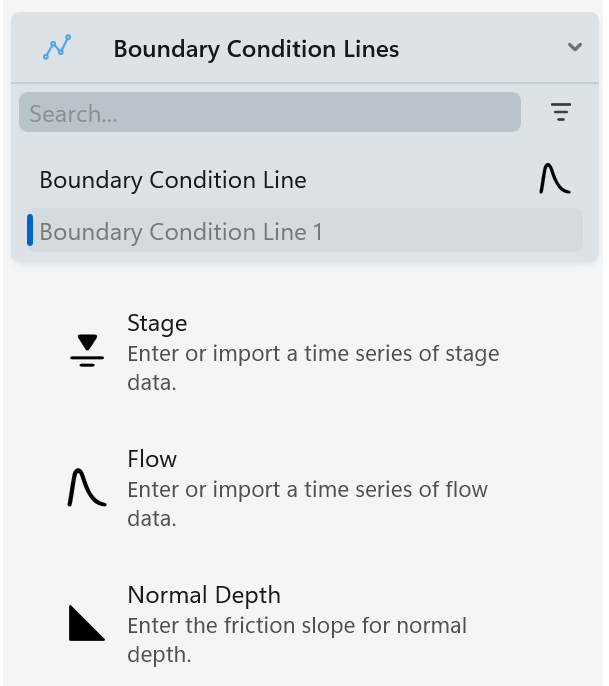The height and width of the screenshot is (686, 609).
Task: Select Boundary Condition Line 1 in list
Action: 181,232
